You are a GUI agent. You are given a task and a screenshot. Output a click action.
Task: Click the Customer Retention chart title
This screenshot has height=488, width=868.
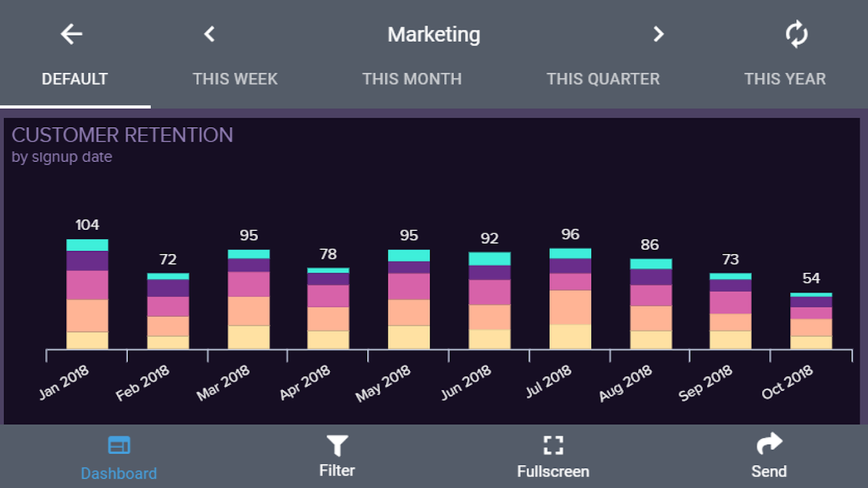(122, 135)
